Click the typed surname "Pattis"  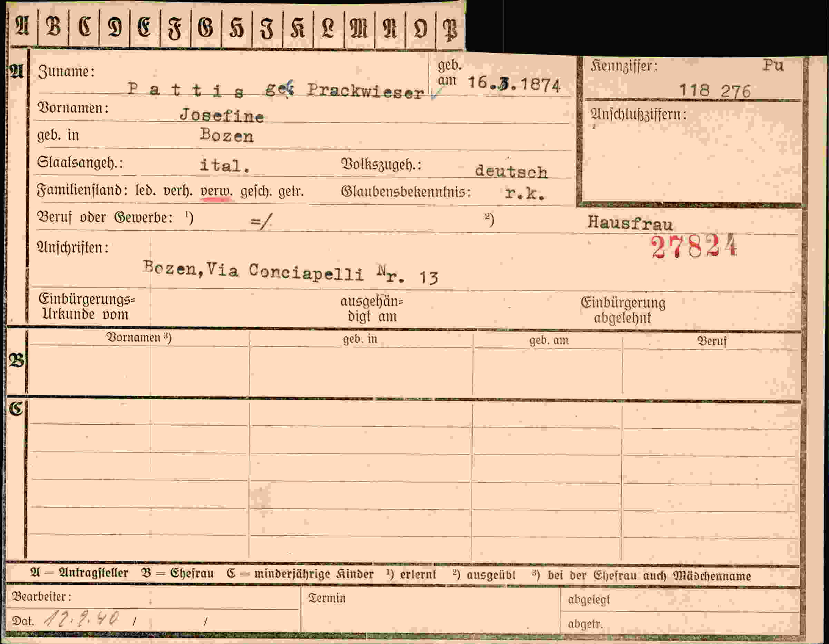pos(186,90)
